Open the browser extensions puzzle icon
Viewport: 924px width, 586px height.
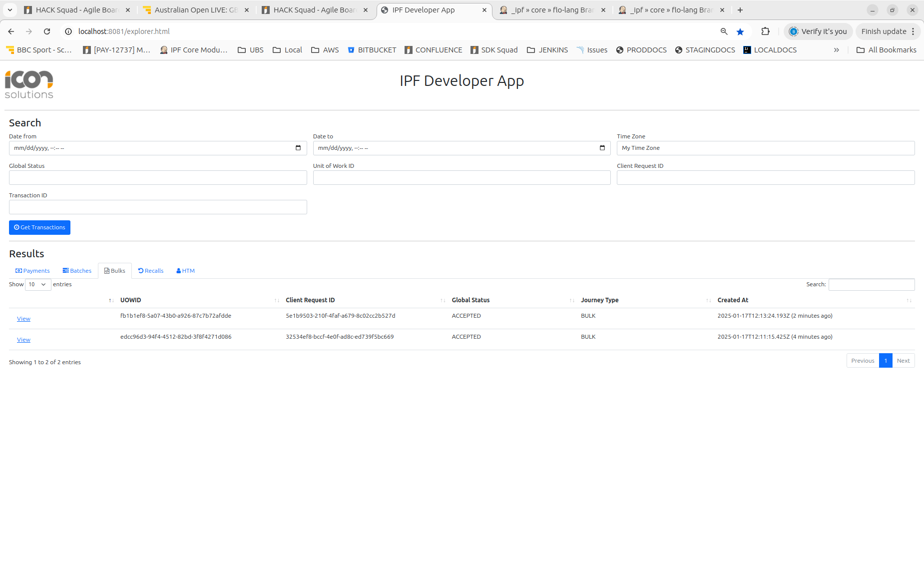(765, 31)
